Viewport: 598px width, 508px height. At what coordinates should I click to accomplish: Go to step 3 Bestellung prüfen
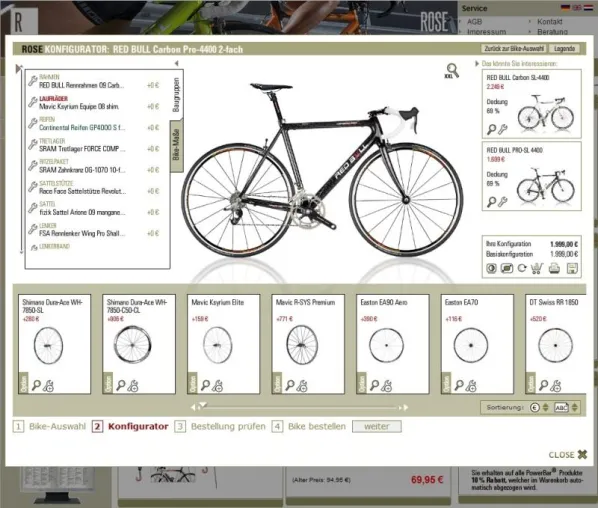[220, 426]
